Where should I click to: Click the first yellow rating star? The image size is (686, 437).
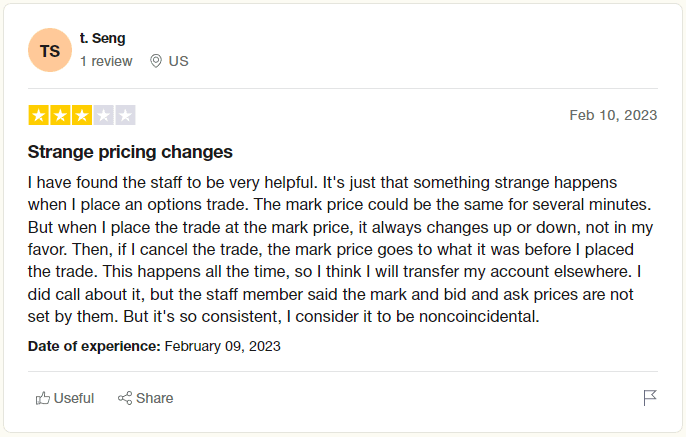38,115
